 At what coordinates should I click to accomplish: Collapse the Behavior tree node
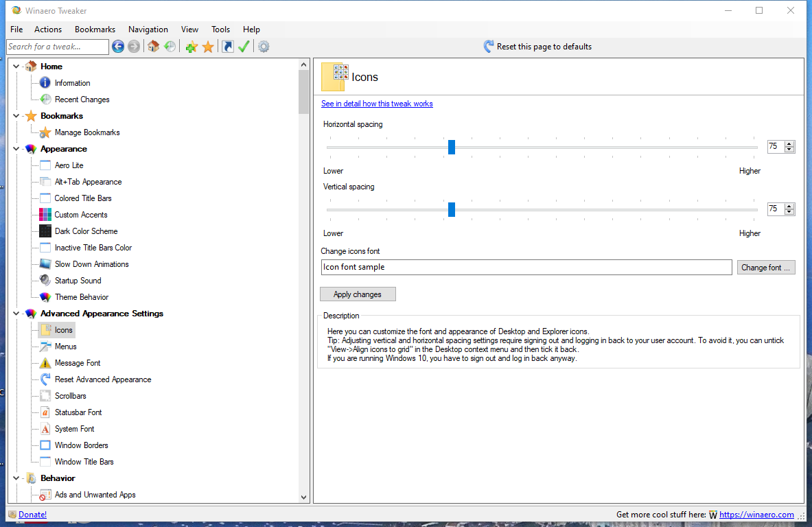[x=16, y=478]
